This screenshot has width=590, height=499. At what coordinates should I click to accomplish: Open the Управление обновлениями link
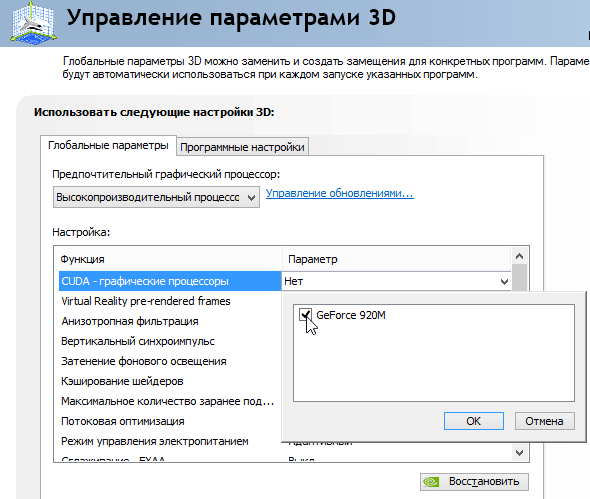[340, 193]
